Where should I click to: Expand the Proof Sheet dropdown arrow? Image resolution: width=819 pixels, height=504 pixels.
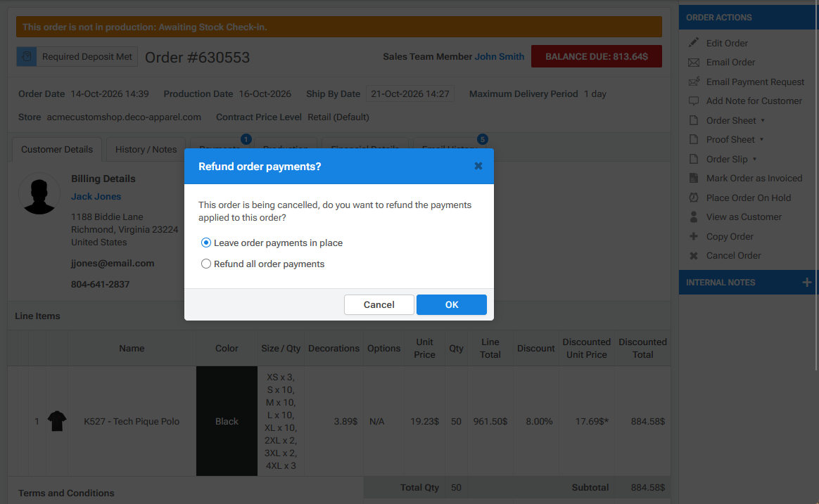(x=761, y=139)
